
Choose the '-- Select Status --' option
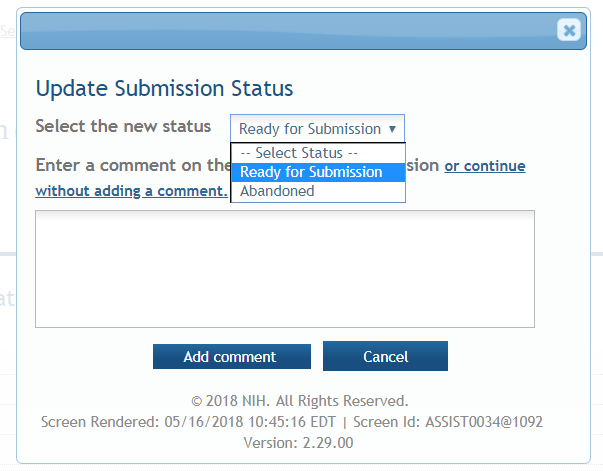tap(299, 153)
